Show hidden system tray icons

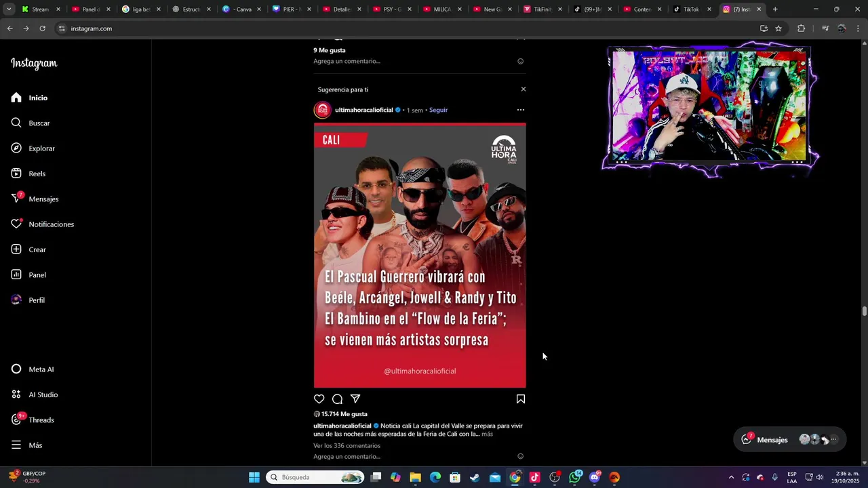731,477
